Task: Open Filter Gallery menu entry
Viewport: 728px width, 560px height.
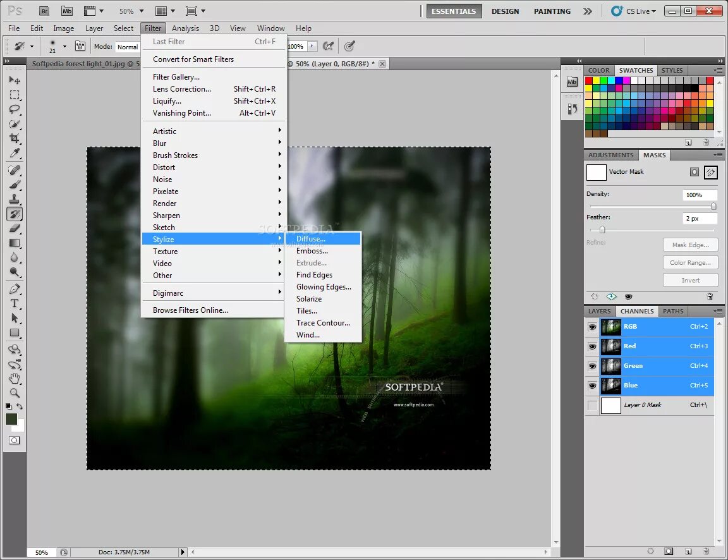Action: tap(214, 77)
